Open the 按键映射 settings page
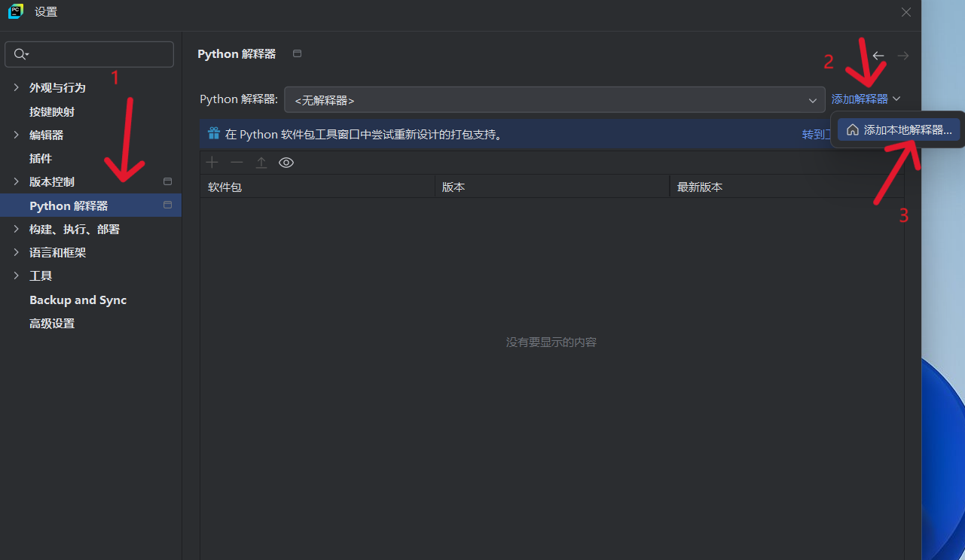This screenshot has width=965, height=560. (52, 112)
